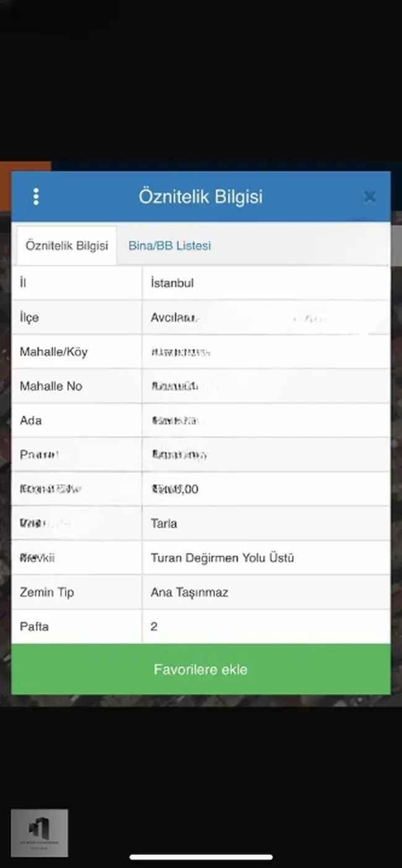402x868 pixels.
Task: Open the three-dot options menu
Action: pyautogui.click(x=36, y=196)
